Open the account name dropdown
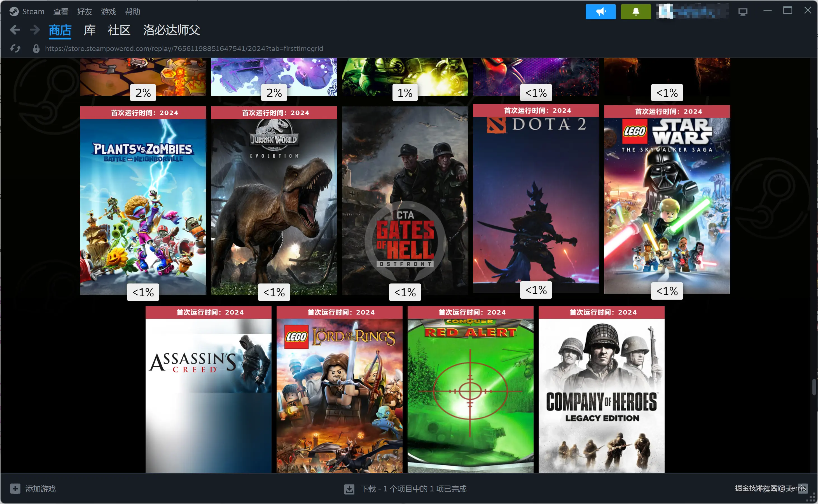This screenshot has height=504, width=818. pyautogui.click(x=692, y=12)
